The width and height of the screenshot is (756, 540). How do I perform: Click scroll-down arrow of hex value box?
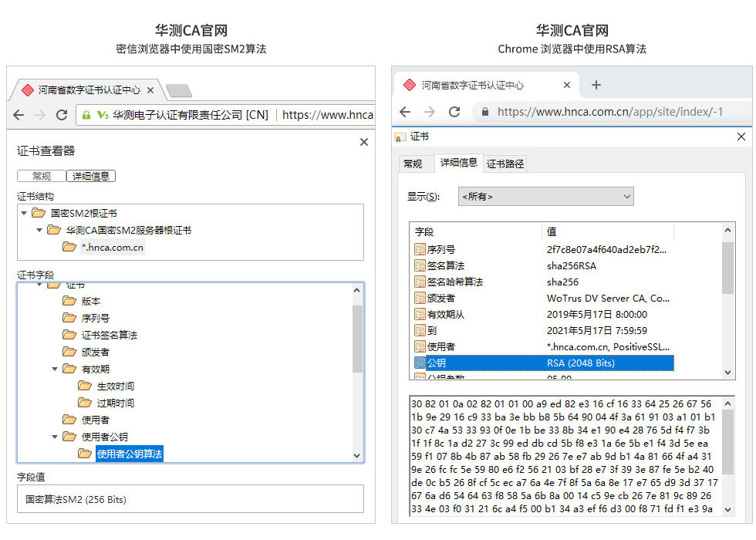[728, 510]
